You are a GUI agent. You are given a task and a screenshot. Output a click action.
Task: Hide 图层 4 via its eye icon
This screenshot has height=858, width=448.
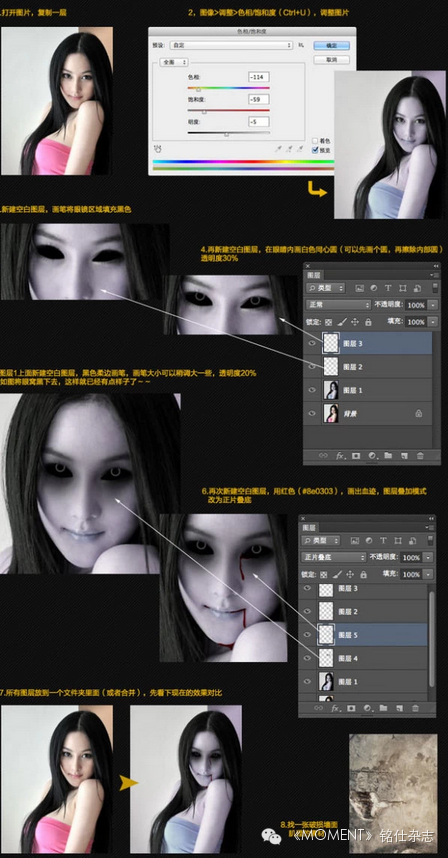click(308, 658)
